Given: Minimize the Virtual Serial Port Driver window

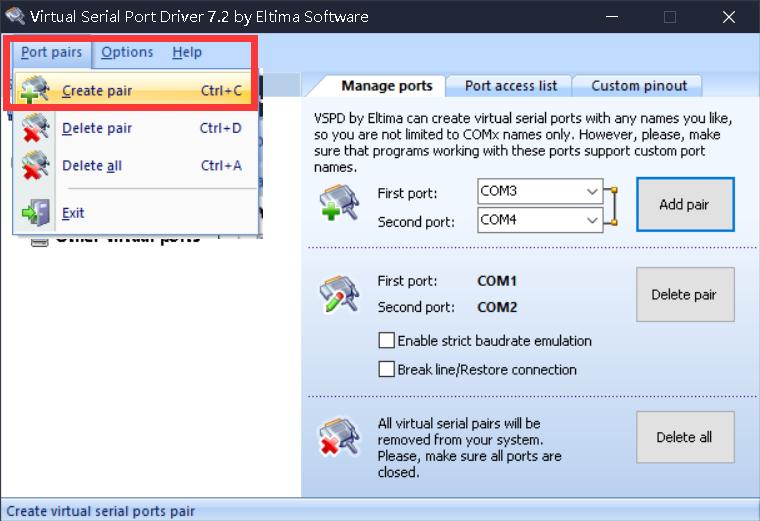Looking at the screenshot, I should click(612, 17).
